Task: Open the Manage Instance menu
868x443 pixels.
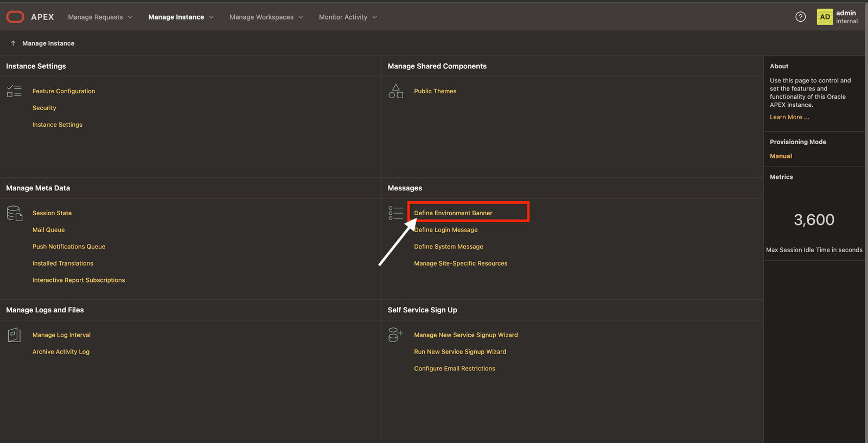Action: pos(181,17)
